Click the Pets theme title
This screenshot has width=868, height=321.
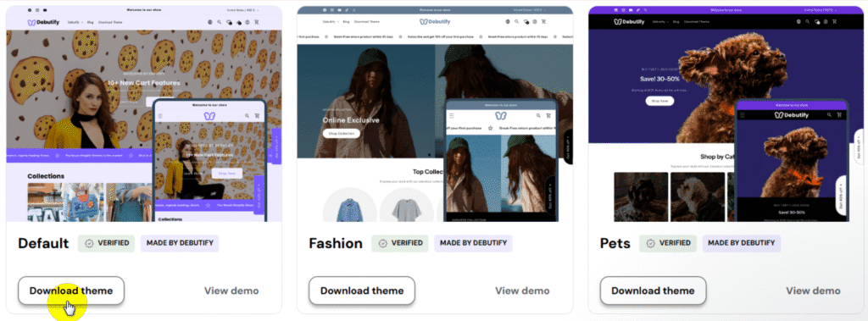click(x=615, y=244)
